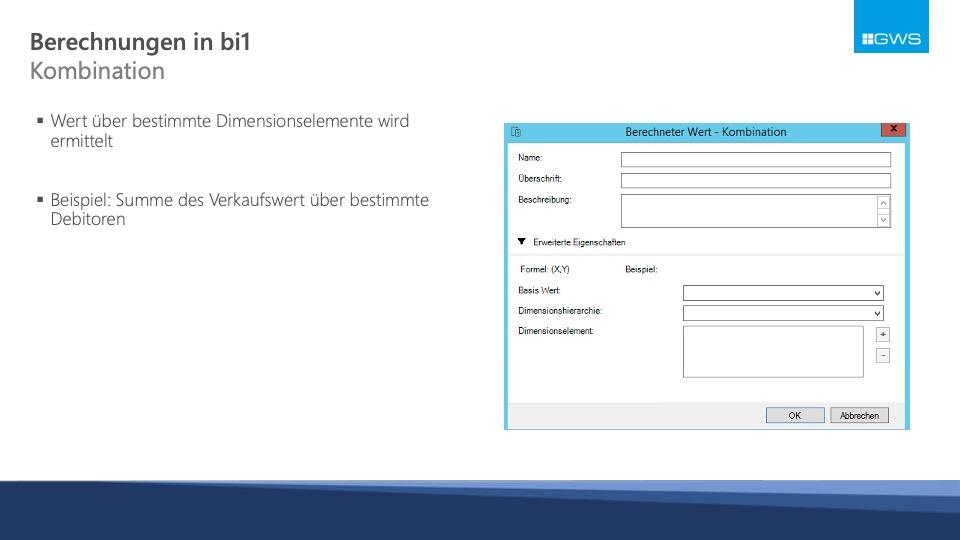Viewport: 960px width, 540px height.
Task: Click the Name input field
Action: (756, 159)
